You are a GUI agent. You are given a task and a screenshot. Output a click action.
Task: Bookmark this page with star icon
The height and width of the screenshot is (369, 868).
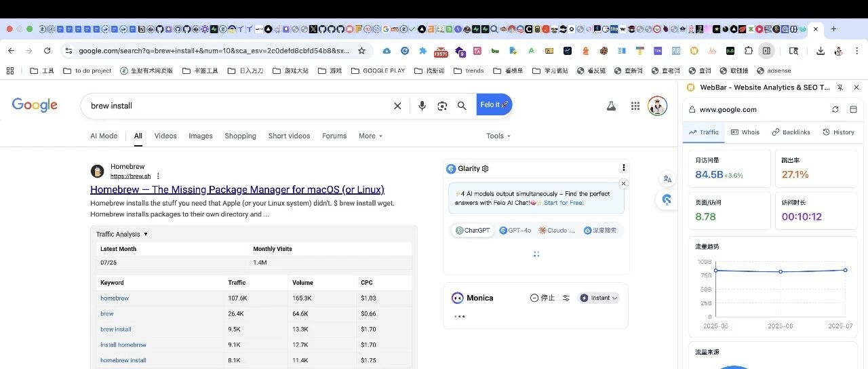tap(361, 51)
